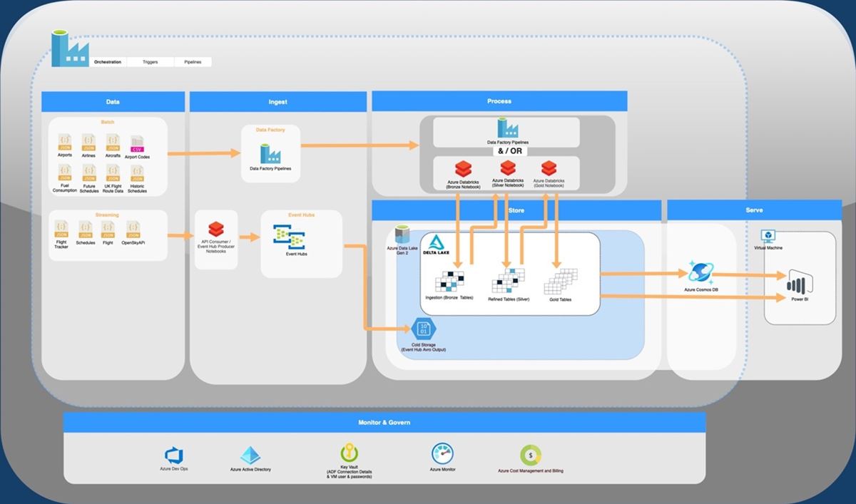Click the Cold Storage Avro output icon
Image resolution: width=856 pixels, height=504 pixels.
[424, 329]
